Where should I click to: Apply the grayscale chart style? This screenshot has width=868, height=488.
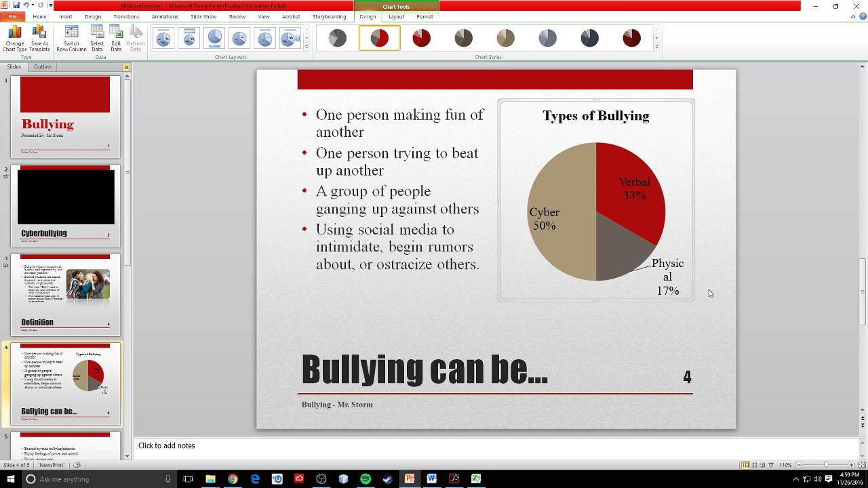337,38
